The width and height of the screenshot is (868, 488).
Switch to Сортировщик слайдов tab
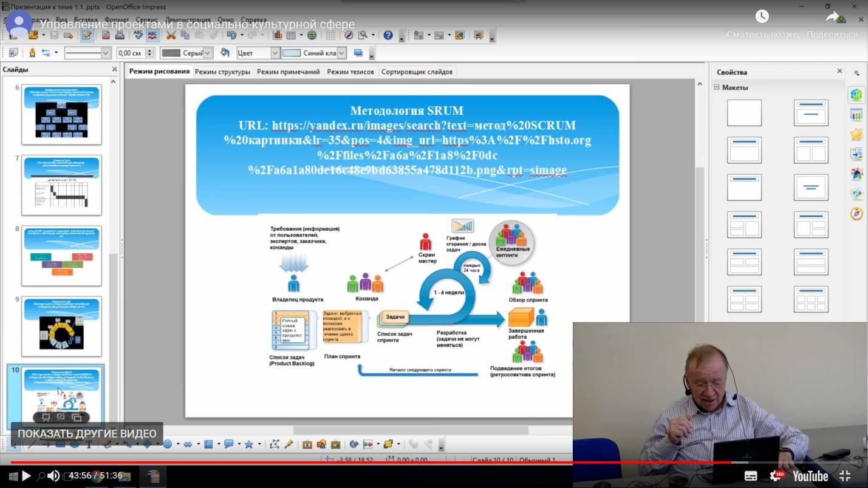tap(417, 72)
